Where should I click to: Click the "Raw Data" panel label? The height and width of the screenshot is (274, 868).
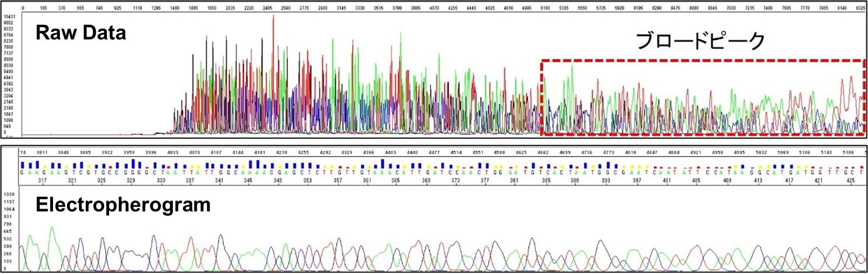[x=80, y=34]
